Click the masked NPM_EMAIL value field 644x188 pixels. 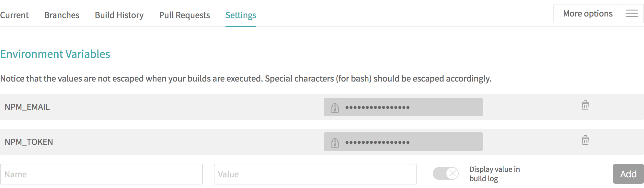click(x=403, y=106)
